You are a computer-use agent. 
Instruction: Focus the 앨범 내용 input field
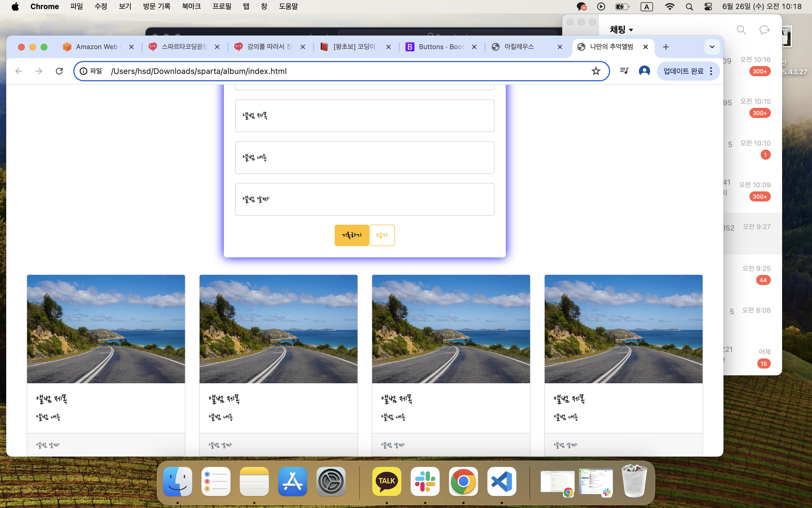pos(365,157)
